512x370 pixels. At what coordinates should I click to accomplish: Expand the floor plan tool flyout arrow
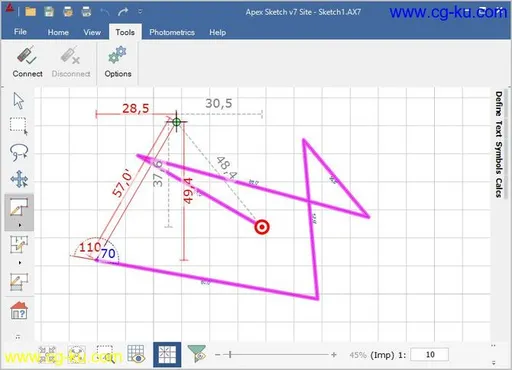pyautogui.click(x=20, y=263)
